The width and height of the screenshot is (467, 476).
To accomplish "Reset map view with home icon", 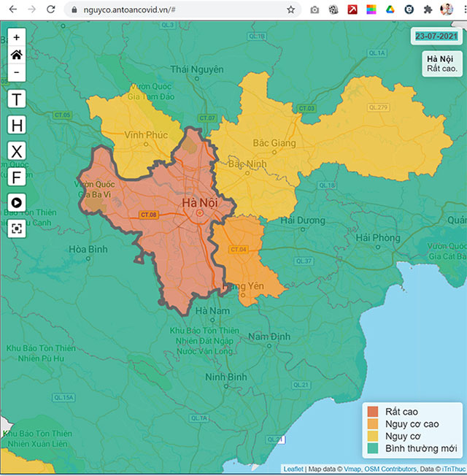I will pos(16,55).
